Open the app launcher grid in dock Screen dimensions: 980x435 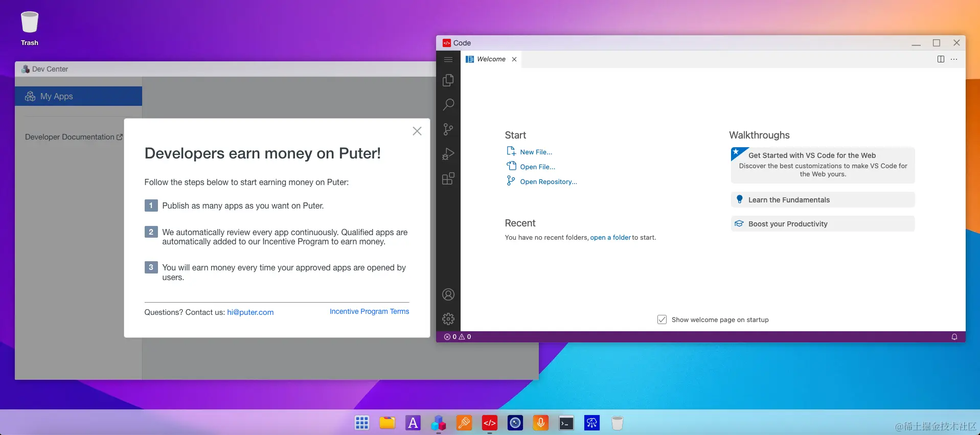[x=362, y=423]
